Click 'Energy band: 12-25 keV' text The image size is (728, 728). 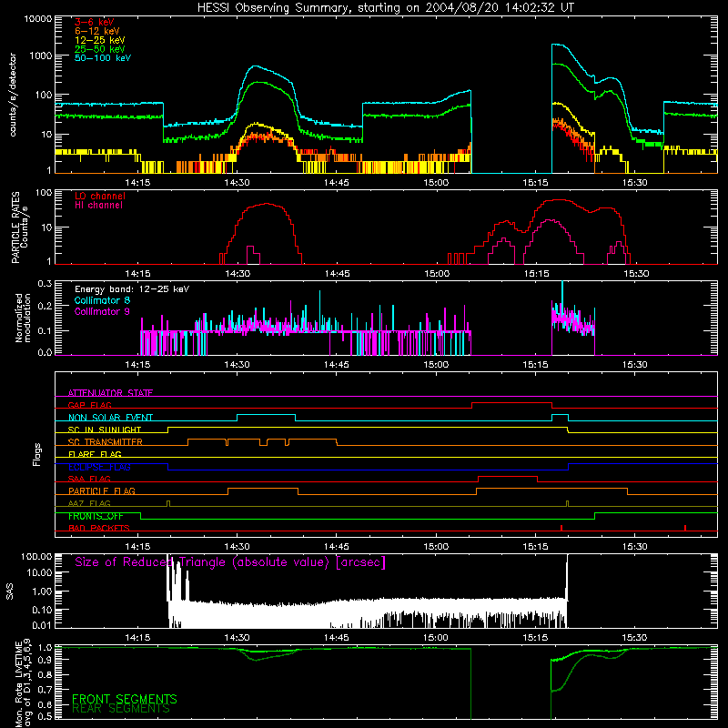132,289
